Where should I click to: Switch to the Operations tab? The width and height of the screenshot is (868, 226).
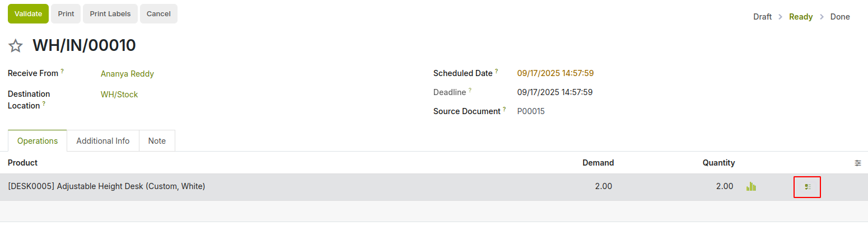(38, 141)
